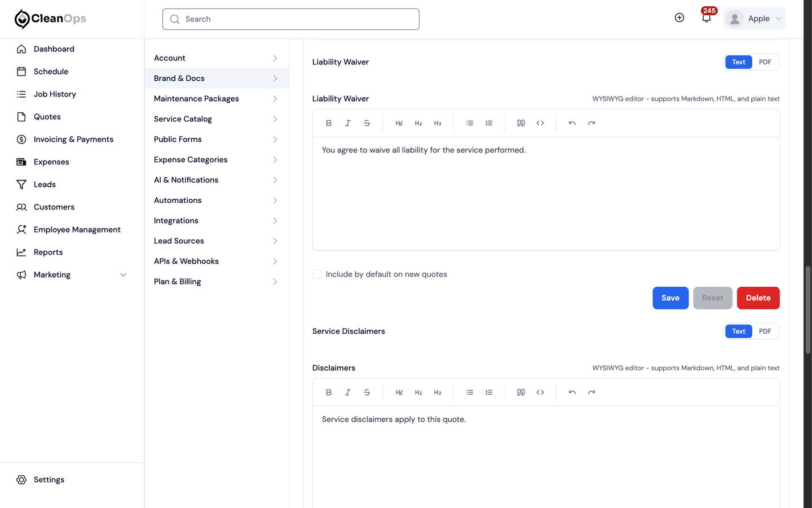Click the plus circle add icon

[x=679, y=17]
